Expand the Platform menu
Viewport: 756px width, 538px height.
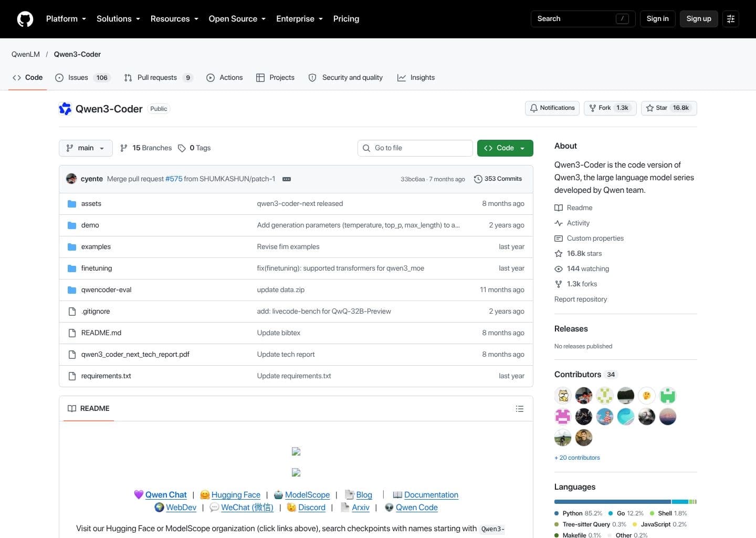[66, 19]
